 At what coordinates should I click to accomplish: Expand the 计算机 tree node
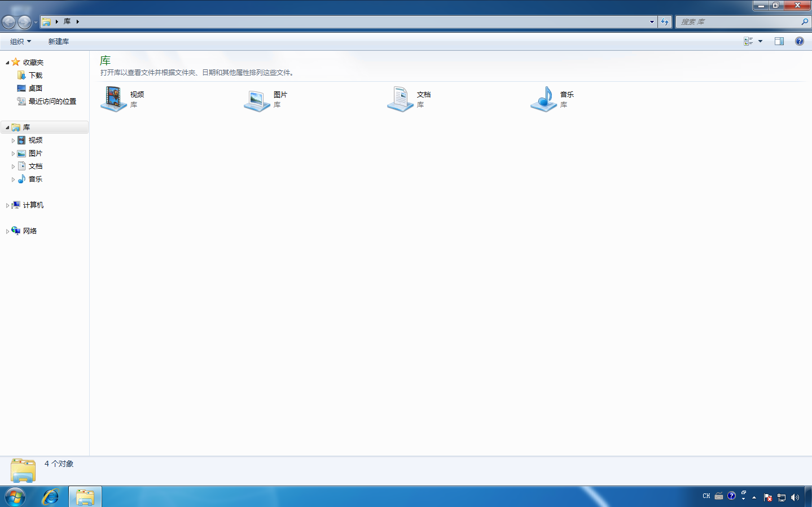click(7, 205)
